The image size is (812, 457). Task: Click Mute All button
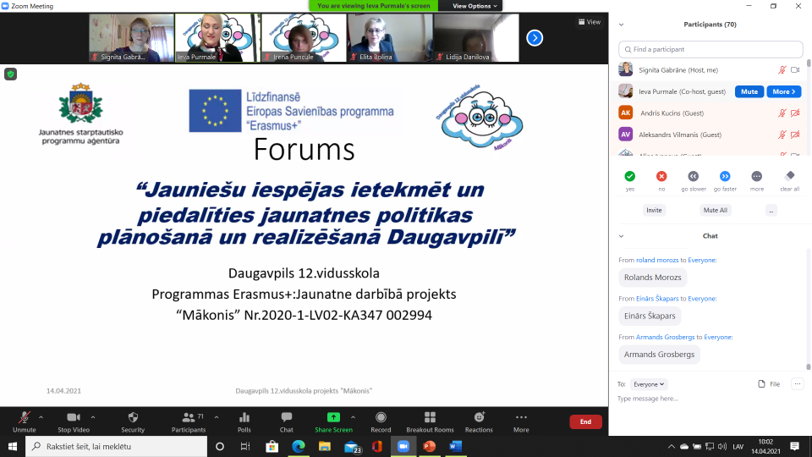click(715, 210)
